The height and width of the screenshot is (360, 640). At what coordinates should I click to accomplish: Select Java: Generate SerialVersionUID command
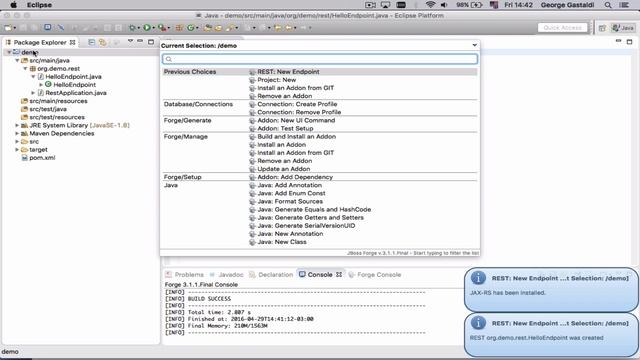306,226
